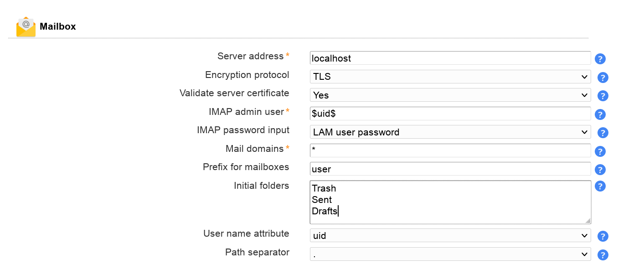This screenshot has height=280, width=644.
Task: Show help for IMAP password input
Action: [x=603, y=133]
